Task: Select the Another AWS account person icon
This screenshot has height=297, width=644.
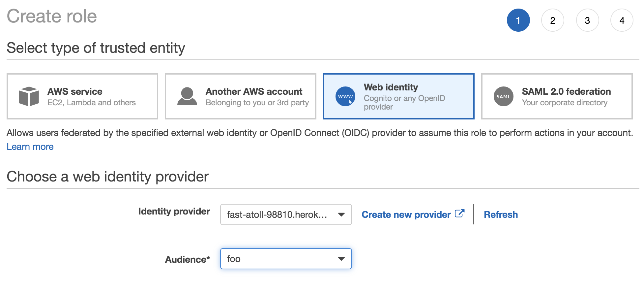Action: 187,96
